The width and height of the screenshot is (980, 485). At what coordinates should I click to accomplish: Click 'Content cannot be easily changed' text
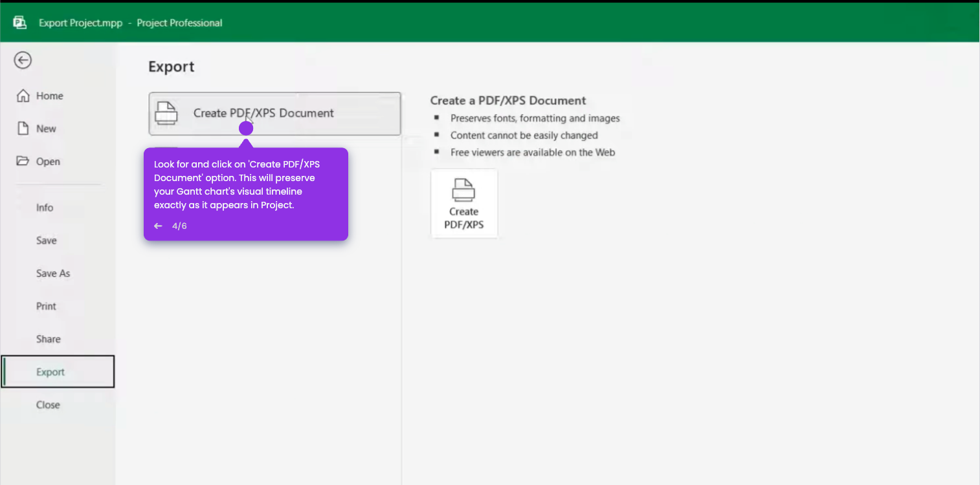(524, 135)
